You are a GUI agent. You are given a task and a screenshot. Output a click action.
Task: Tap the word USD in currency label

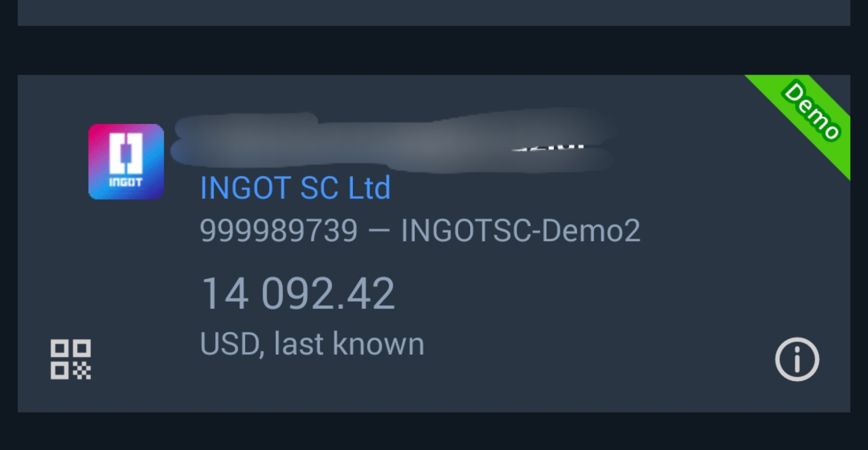pyautogui.click(x=229, y=344)
